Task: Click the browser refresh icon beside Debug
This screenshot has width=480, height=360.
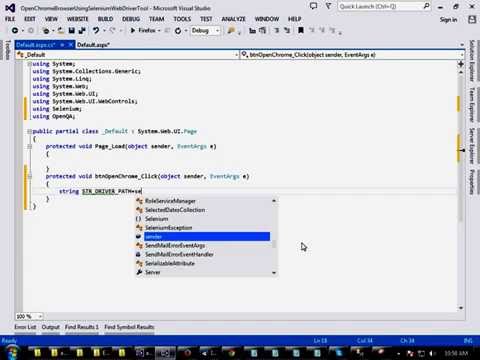Action: (x=178, y=31)
